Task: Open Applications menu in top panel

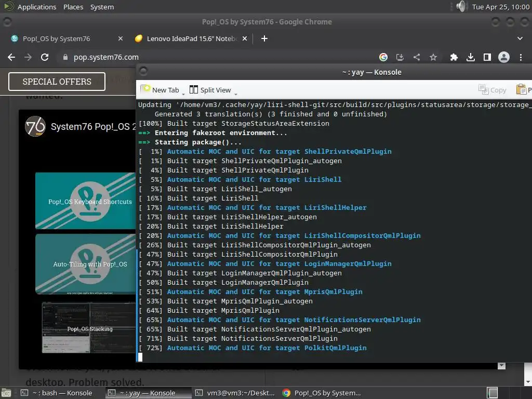Action: coord(37,7)
